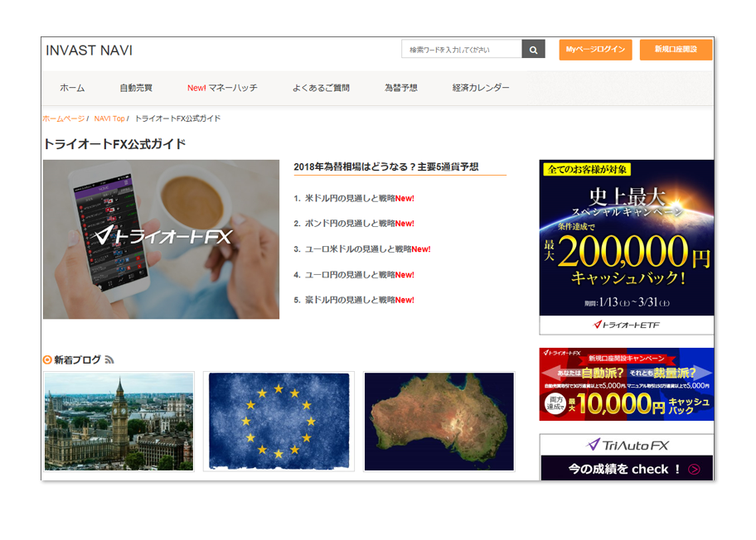The image size is (756, 540).
Task: Click the NAVI Top breadcrumb link
Action: 109,118
